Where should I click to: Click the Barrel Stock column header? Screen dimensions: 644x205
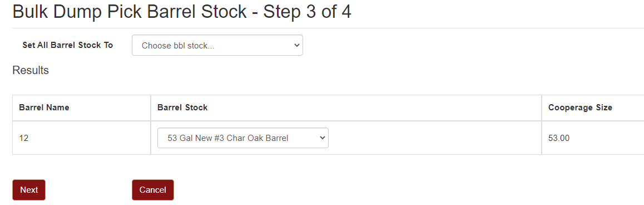point(182,108)
